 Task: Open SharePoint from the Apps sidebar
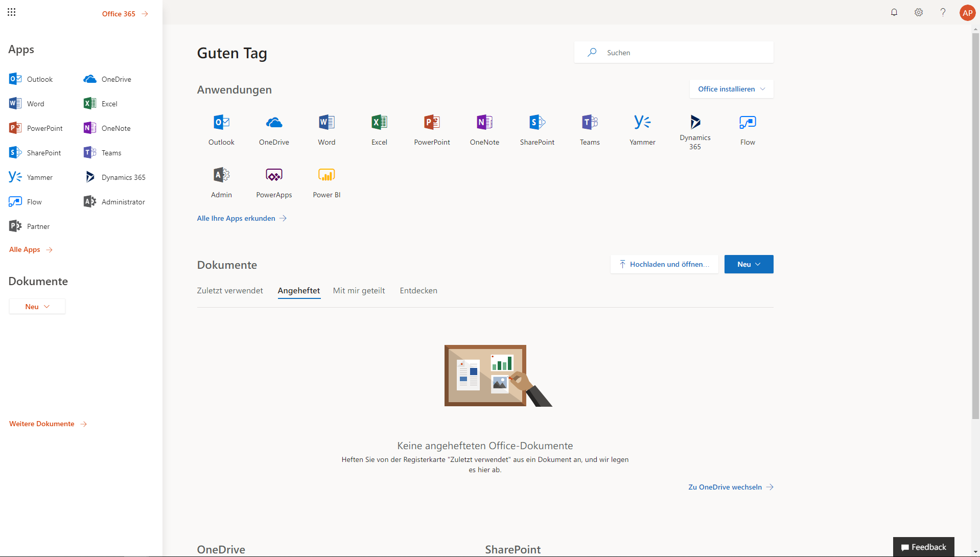coord(35,153)
